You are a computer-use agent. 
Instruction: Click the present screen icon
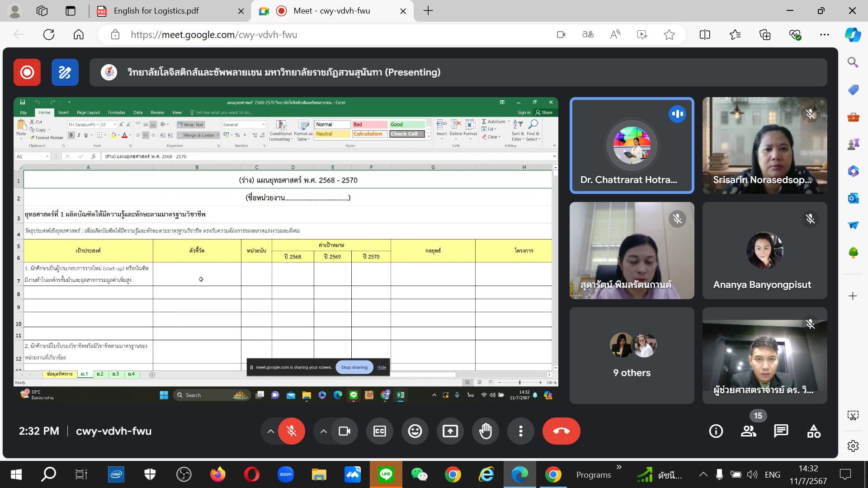(x=450, y=431)
